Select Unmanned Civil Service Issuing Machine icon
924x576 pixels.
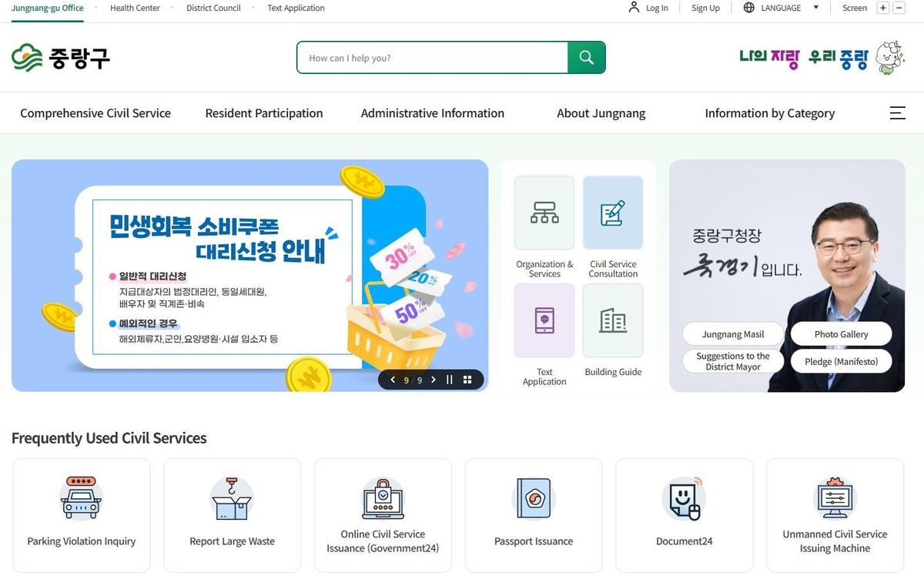[x=835, y=498]
